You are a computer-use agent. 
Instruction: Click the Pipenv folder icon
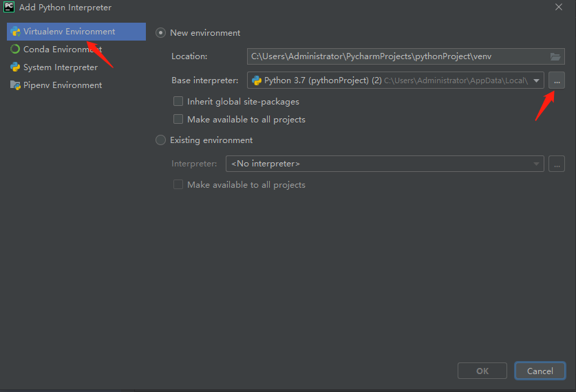tap(15, 85)
